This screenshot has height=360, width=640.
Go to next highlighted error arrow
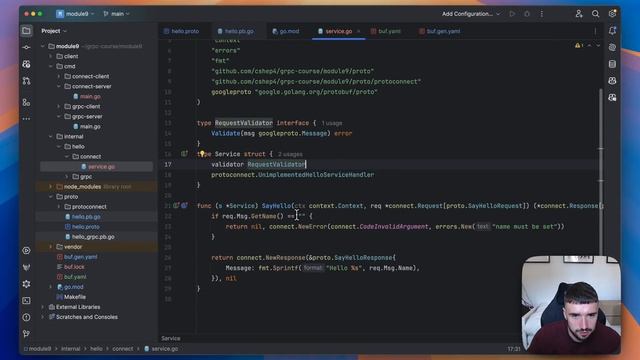point(598,46)
